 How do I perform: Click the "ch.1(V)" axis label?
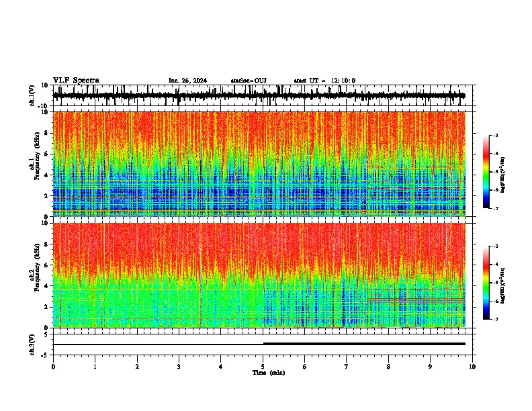click(33, 97)
